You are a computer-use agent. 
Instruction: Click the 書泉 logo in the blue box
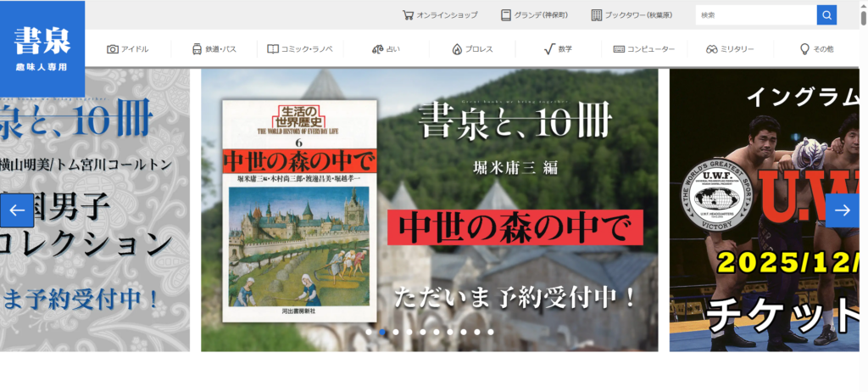(x=42, y=48)
